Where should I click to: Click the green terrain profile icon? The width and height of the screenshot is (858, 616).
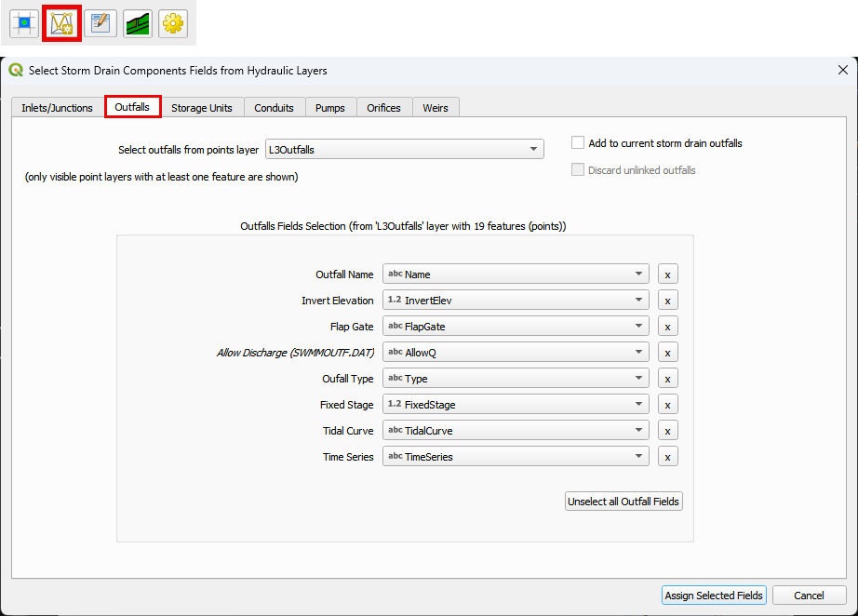(138, 23)
